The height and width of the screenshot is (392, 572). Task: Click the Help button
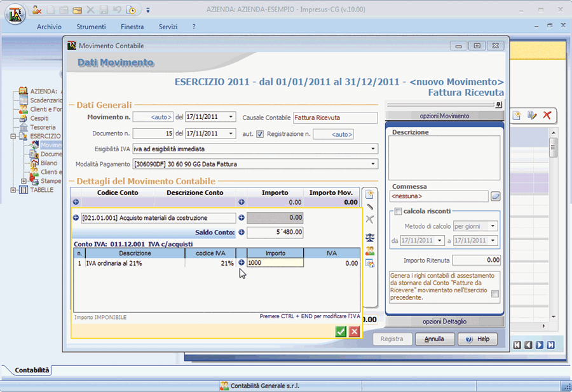pyautogui.click(x=477, y=339)
